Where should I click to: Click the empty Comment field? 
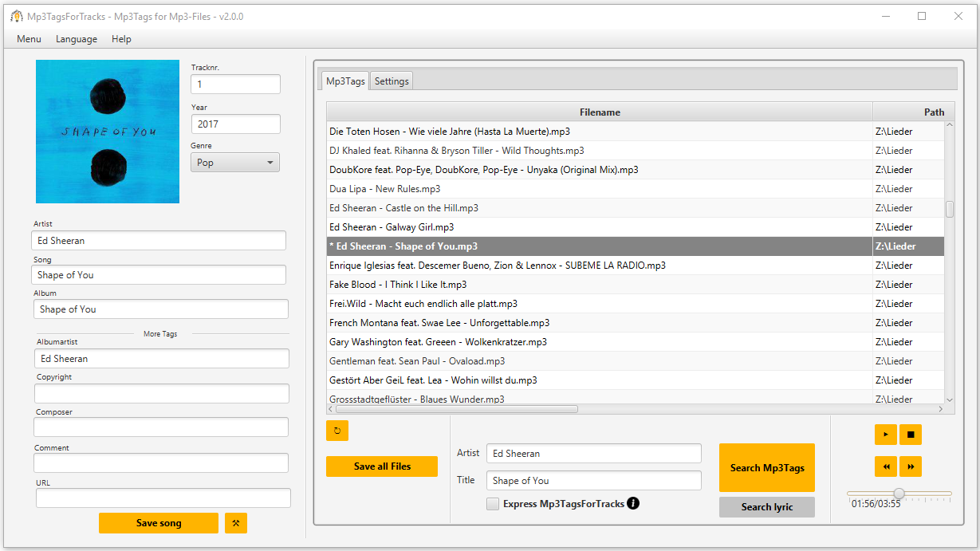tap(161, 462)
